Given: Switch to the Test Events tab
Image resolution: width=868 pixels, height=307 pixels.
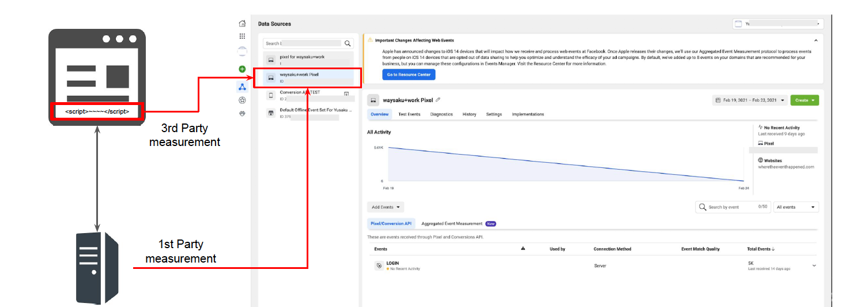Looking at the screenshot, I should [409, 114].
